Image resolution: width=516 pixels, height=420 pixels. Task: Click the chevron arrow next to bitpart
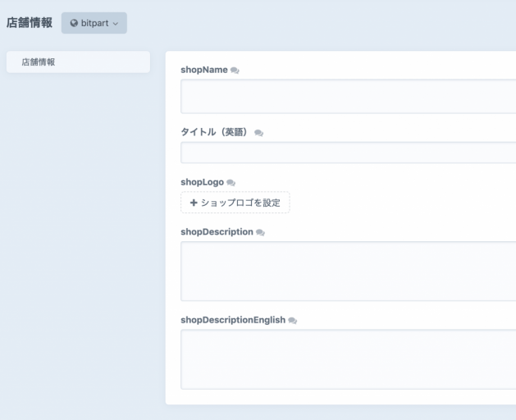pyautogui.click(x=116, y=24)
